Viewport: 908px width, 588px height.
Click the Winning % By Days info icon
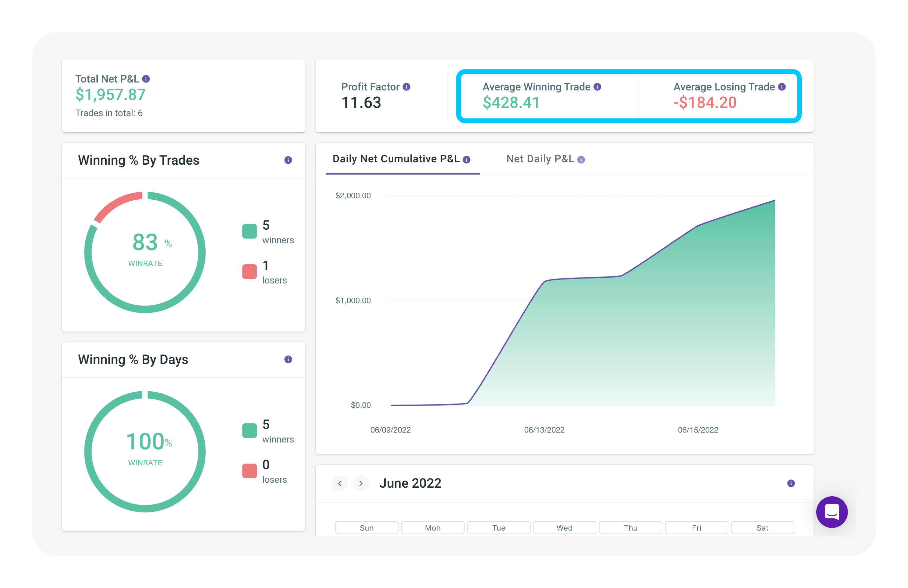pos(288,359)
